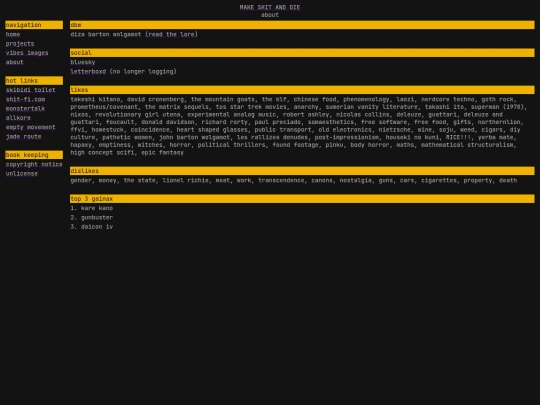540x405 pixels.
Task: Open the empty movement link
Action: pos(30,127)
